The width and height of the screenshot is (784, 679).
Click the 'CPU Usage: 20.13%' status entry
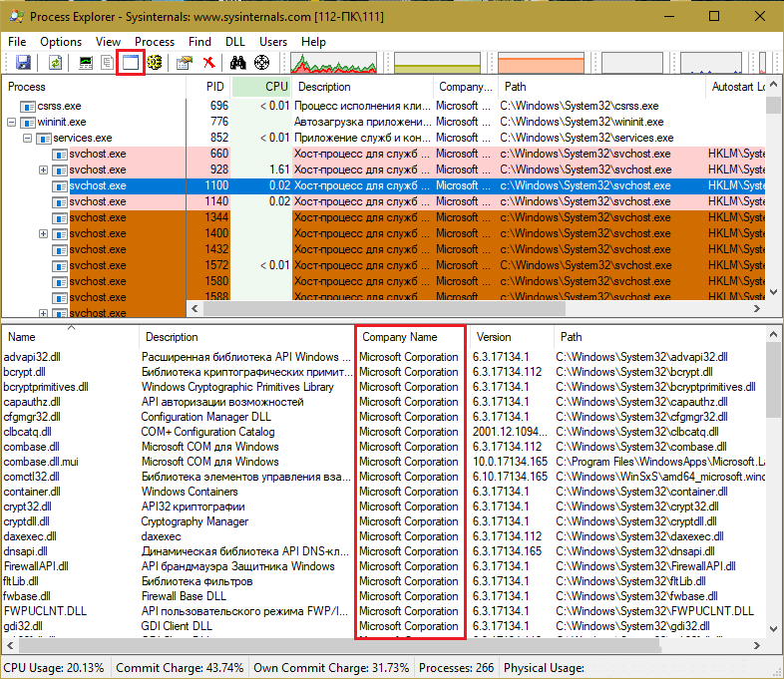pyautogui.click(x=54, y=668)
